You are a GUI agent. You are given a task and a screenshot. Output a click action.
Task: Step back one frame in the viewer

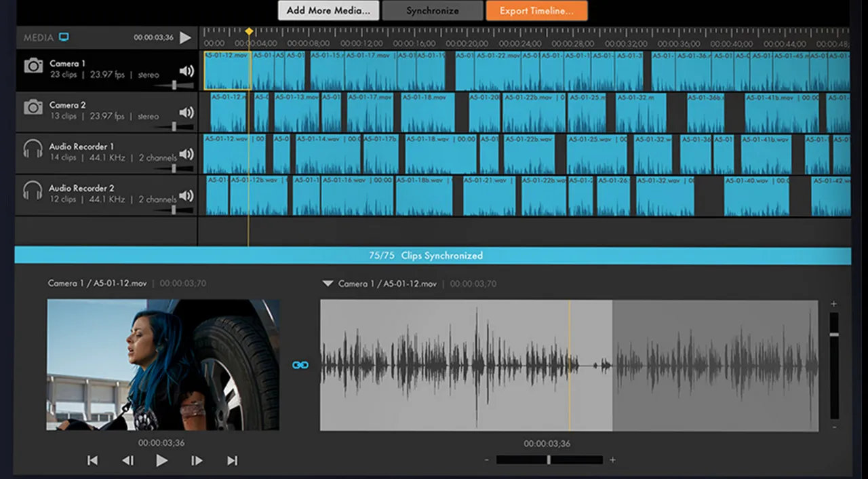[x=127, y=461]
